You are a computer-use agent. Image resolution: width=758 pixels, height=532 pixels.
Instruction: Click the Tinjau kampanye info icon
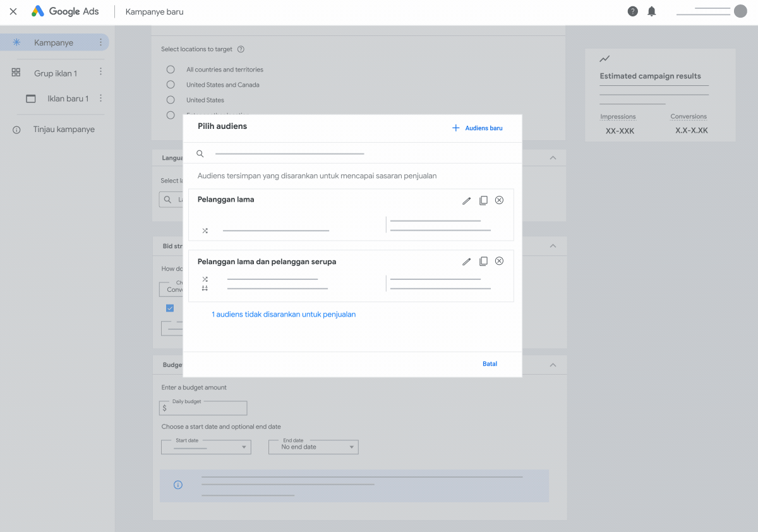coord(17,130)
